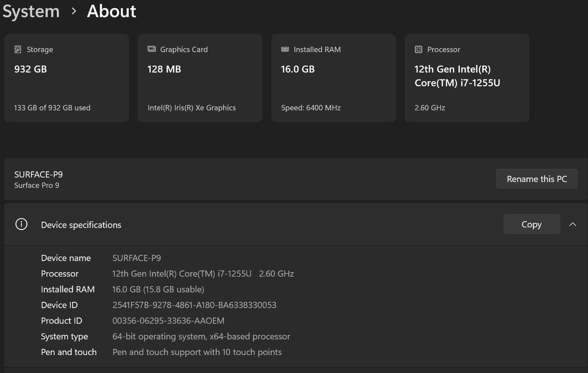
Task: Select the '2.60 GHz' card text
Action: pos(430,108)
